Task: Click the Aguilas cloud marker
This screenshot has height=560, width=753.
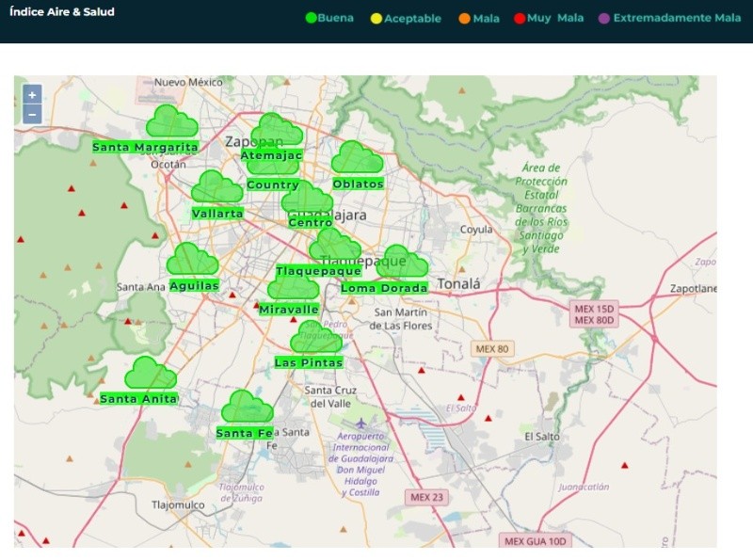Action: 192,260
